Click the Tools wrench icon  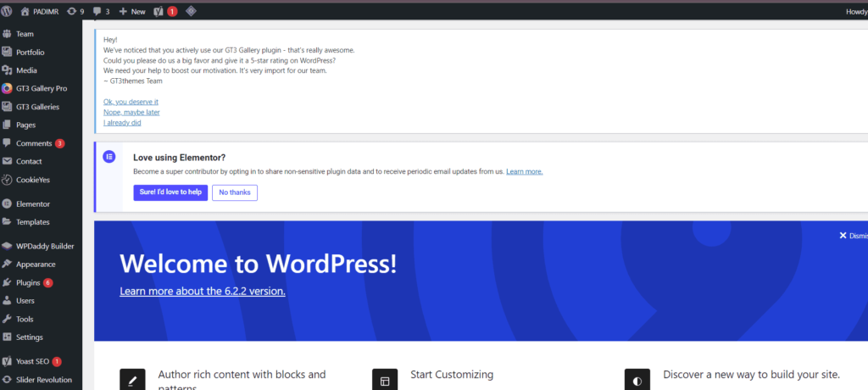tap(7, 319)
